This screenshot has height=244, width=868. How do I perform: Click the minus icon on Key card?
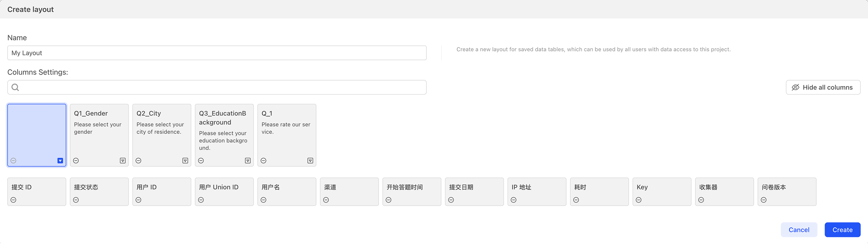point(639,200)
